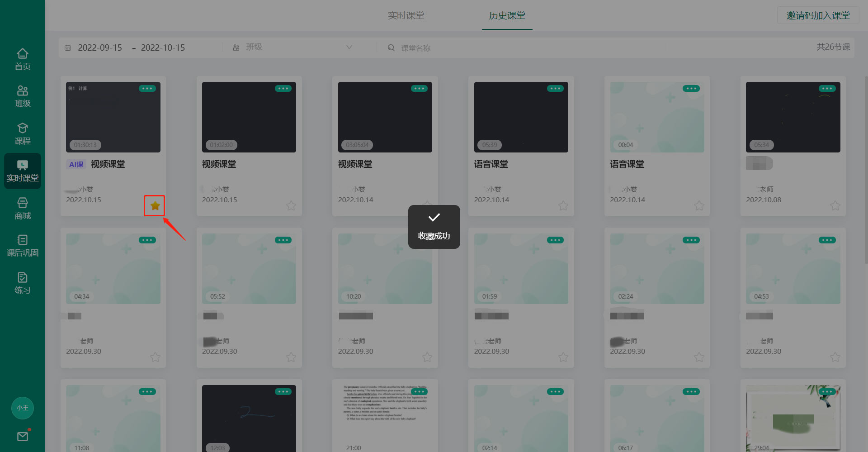The height and width of the screenshot is (452, 868).
Task: Favorite the 2022.10.08 course star
Action: click(835, 205)
